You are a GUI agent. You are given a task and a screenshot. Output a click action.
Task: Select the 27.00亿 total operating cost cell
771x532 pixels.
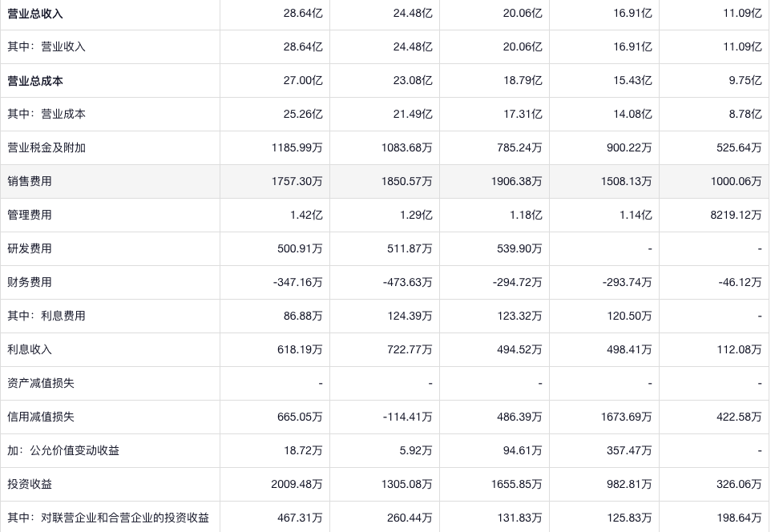click(303, 81)
